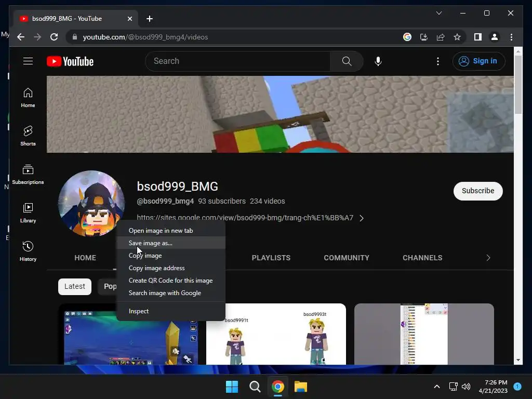532x399 pixels.
Task: Toggle Chrome side panel
Action: (478, 37)
